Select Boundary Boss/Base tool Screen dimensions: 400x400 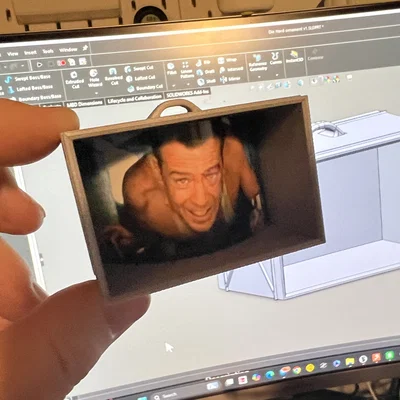(x=35, y=98)
